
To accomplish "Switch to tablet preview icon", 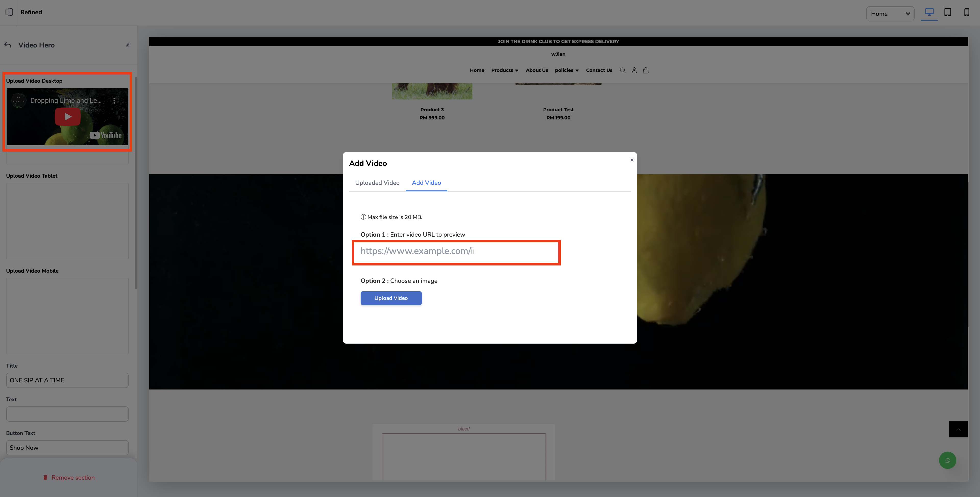I will (948, 13).
